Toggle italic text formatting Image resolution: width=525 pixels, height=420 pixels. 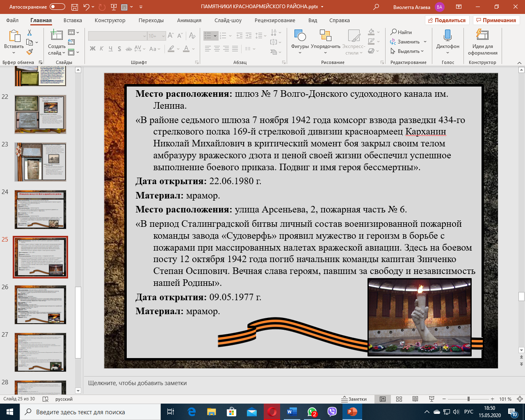pos(101,49)
